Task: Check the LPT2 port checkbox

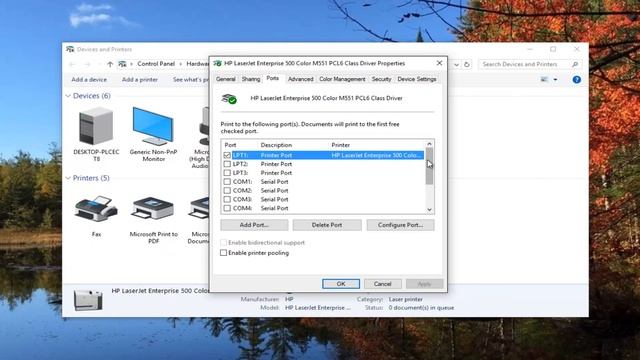Action: [227, 164]
